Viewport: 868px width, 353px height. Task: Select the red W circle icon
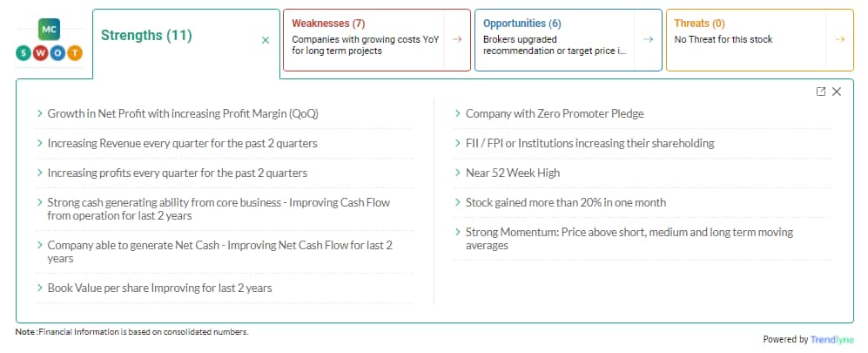pos(40,53)
